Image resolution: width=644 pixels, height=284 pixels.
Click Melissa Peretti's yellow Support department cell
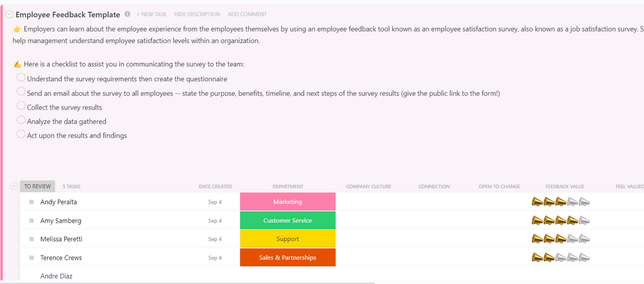click(288, 240)
